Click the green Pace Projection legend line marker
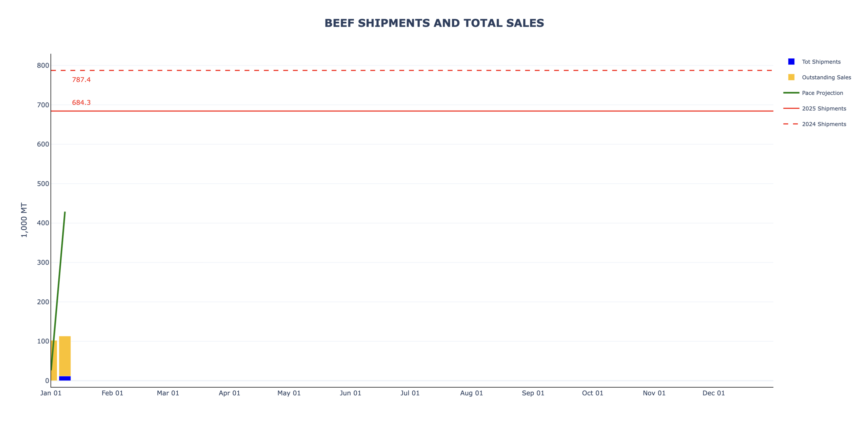The image size is (868, 430). (791, 93)
